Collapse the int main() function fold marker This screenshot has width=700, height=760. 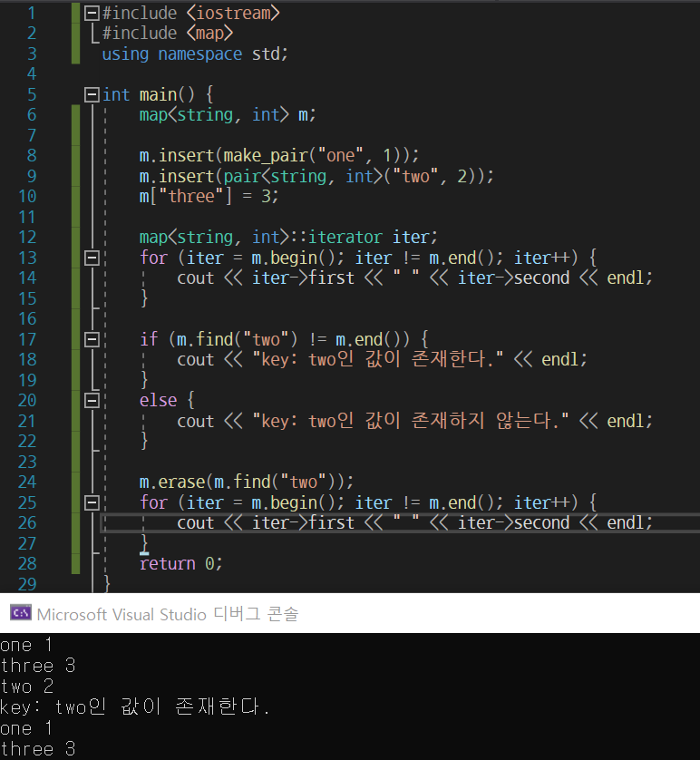coord(92,94)
